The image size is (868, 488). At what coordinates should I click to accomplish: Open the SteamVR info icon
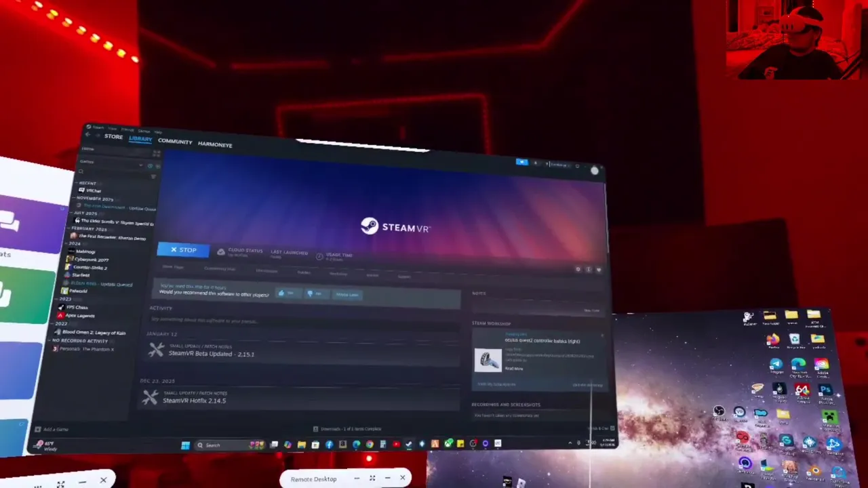(x=588, y=270)
